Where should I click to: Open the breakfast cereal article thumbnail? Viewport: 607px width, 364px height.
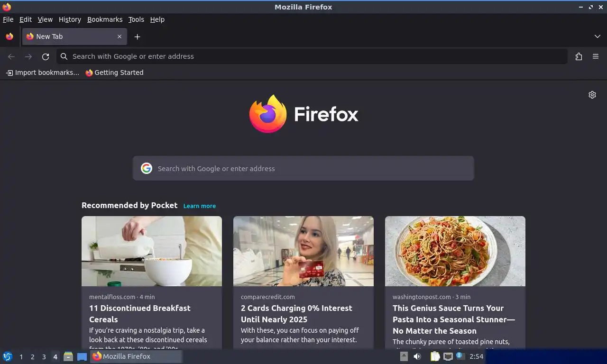coord(152,251)
